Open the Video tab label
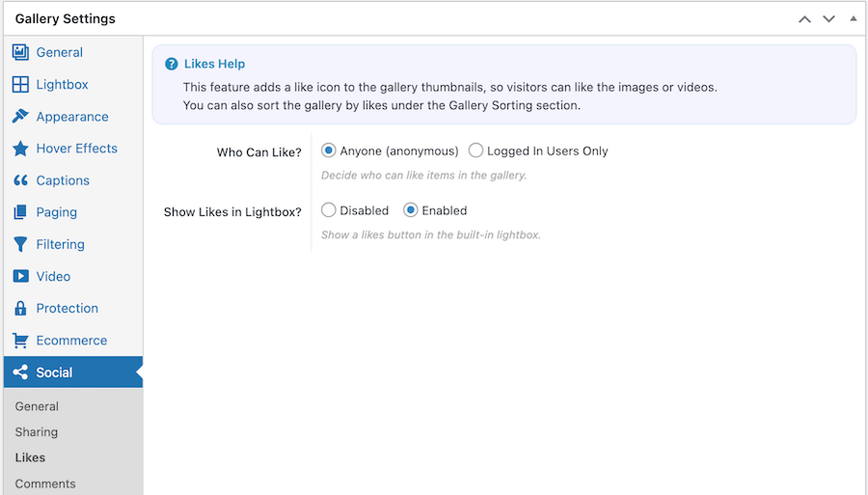 pyautogui.click(x=53, y=276)
